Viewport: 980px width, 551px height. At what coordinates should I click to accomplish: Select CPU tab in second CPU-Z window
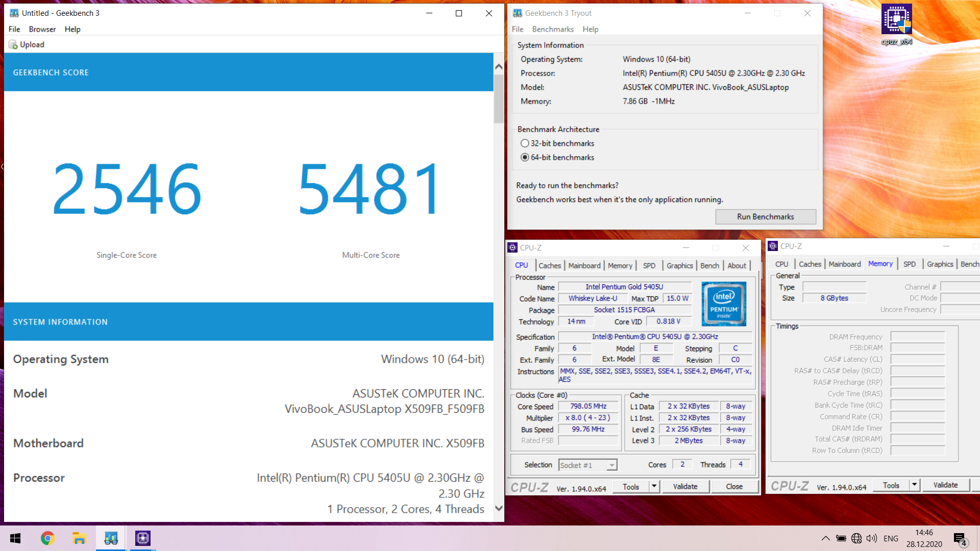tap(781, 264)
